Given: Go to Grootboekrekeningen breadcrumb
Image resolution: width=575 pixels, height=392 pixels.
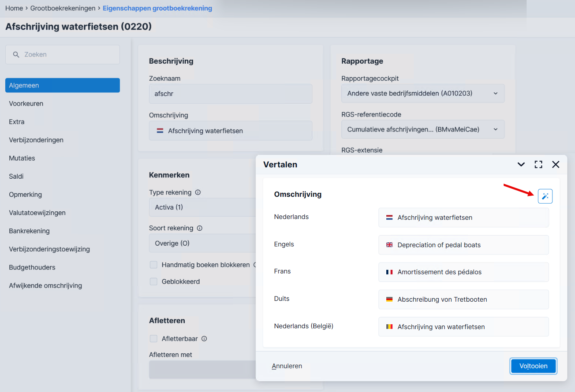Looking at the screenshot, I should 63,8.
